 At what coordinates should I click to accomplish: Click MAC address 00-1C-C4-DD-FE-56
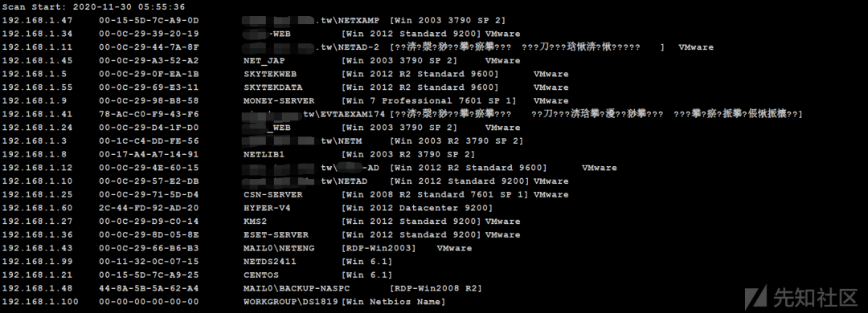pos(149,141)
